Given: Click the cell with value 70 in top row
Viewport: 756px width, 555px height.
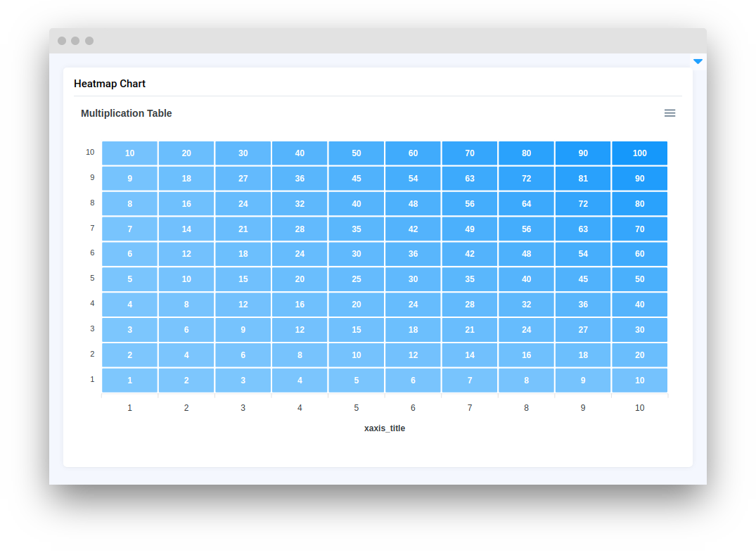Looking at the screenshot, I should [x=469, y=153].
